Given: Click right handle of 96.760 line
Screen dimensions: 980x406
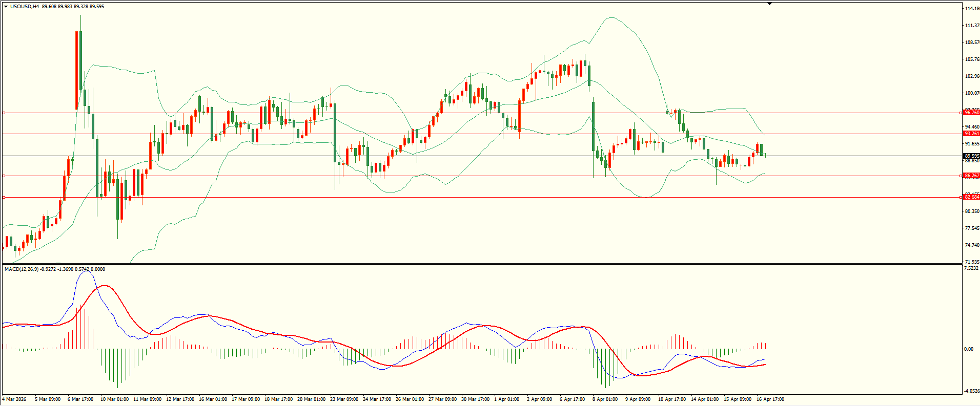Looking at the screenshot, I should click(960, 113).
